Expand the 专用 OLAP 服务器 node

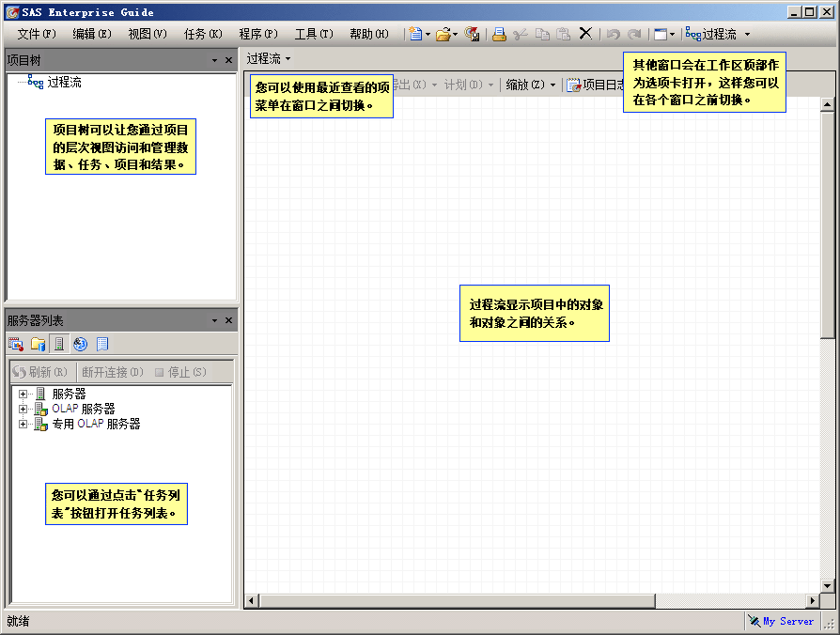23,424
